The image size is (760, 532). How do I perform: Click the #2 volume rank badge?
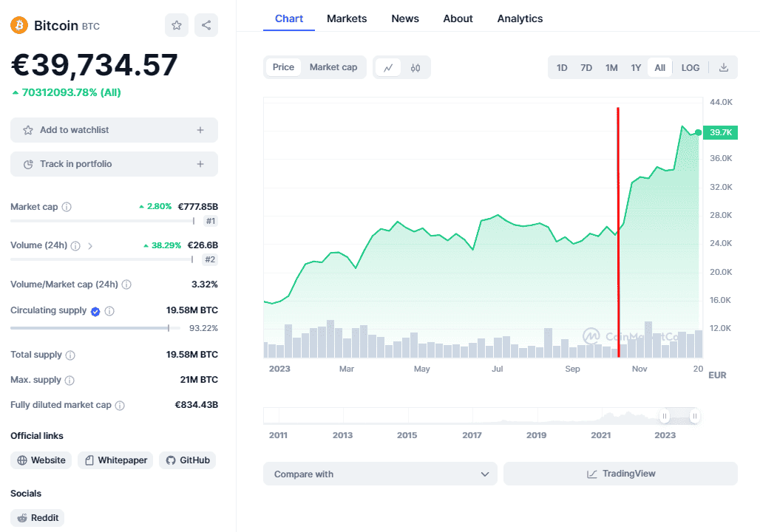tap(210, 259)
